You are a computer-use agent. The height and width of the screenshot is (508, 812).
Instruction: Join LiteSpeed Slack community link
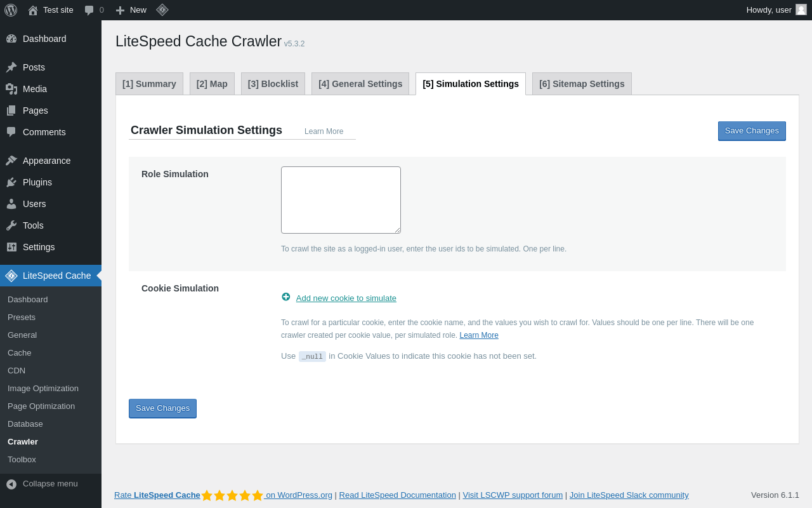629,495
